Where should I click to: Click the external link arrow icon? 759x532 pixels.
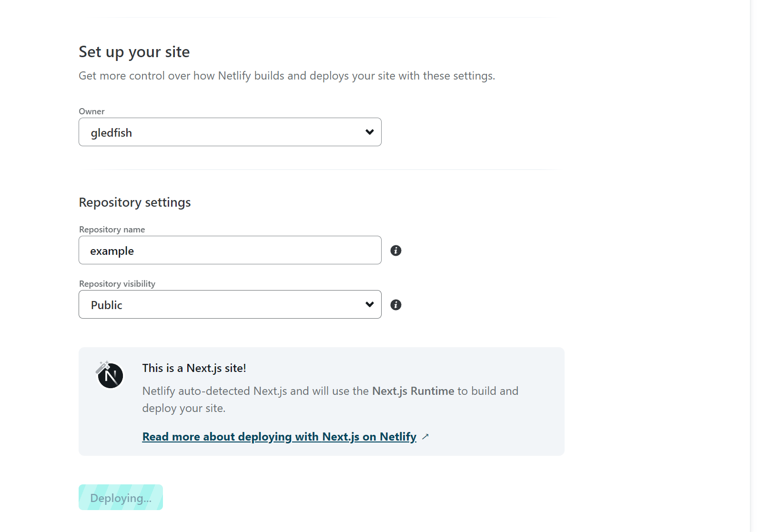pyautogui.click(x=425, y=437)
